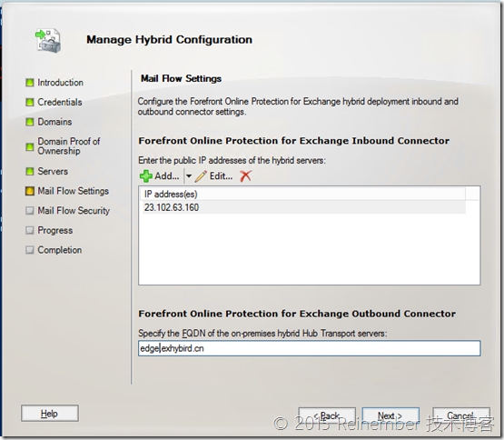
Task: Select the Introduction step
Action: tap(61, 83)
